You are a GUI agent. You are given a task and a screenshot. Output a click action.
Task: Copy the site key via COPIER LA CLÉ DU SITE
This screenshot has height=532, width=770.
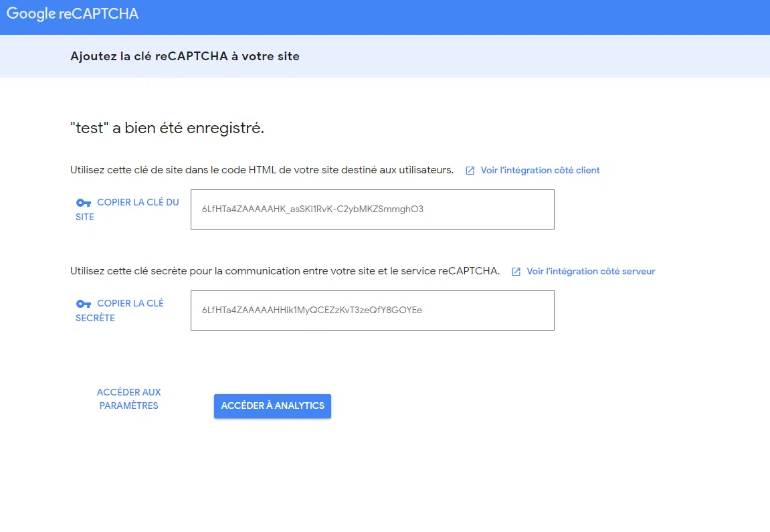coord(127,209)
